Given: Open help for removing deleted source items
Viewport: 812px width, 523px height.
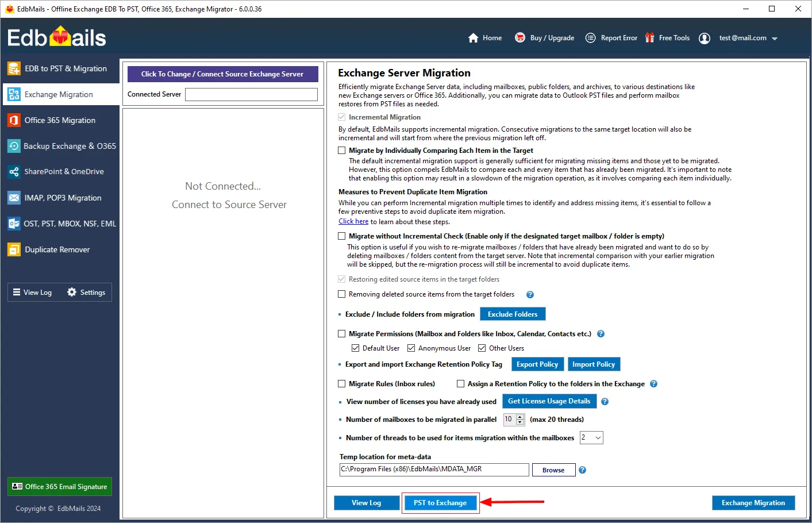Looking at the screenshot, I should pos(530,294).
